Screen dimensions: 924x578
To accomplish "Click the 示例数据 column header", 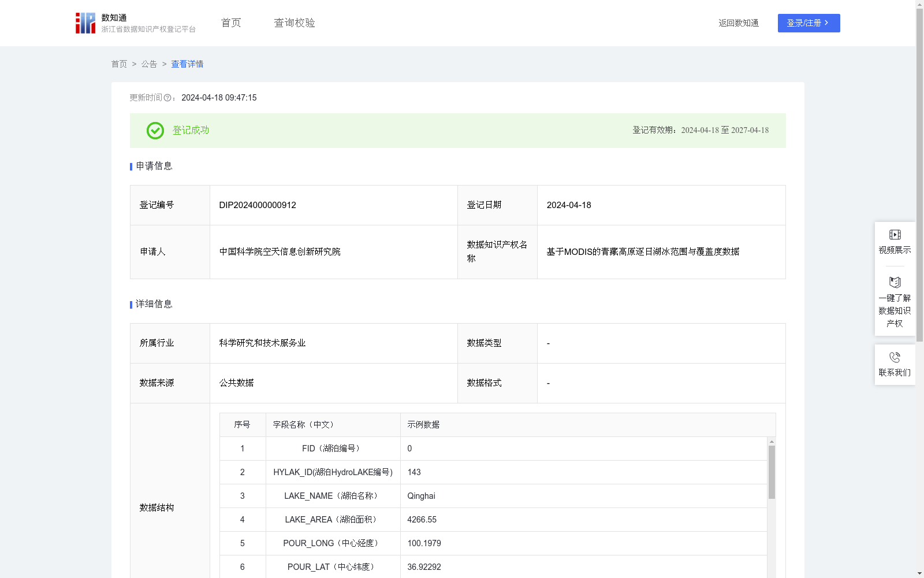I will (588, 425).
